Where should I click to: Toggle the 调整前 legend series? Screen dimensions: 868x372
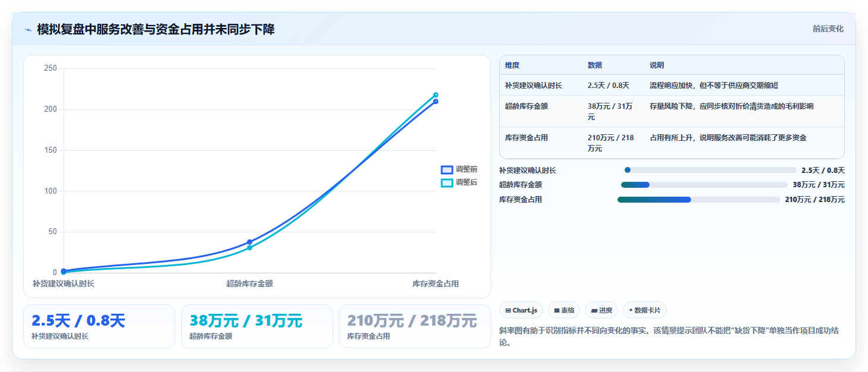pyautogui.click(x=459, y=169)
